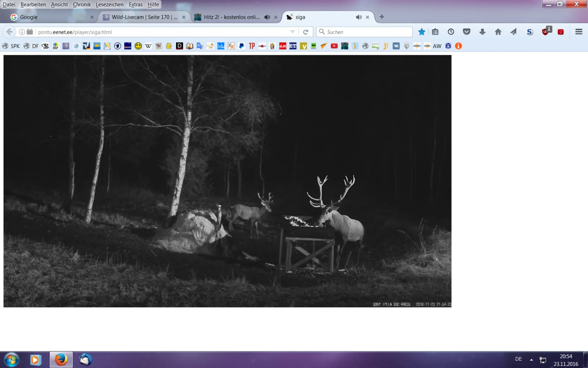Expand the address bar history dropdown
This screenshot has height=368, width=588.
click(293, 32)
